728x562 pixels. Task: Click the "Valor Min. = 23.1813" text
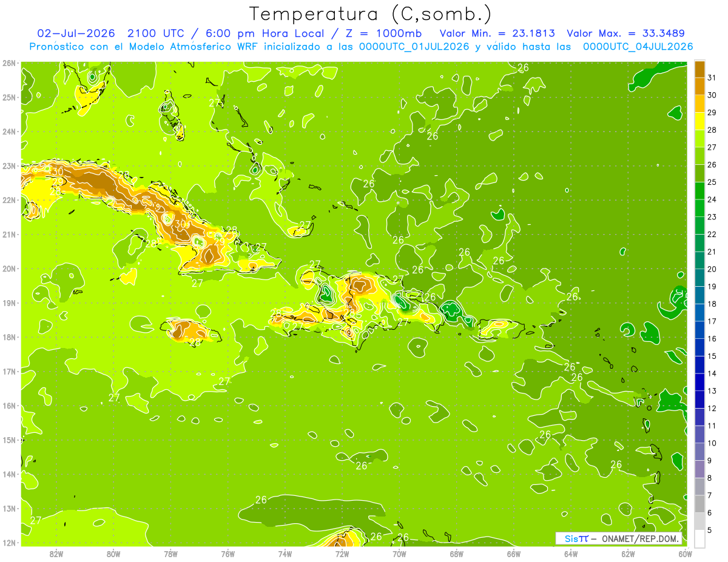(x=497, y=33)
